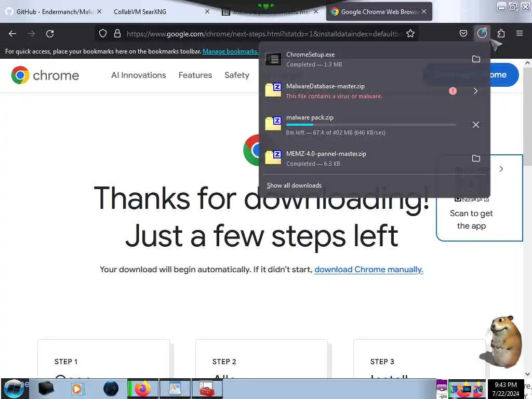Viewport: 532px width, 399px height.
Task: Click the red warning icon on MalwareDatabase-master.zip
Action: [x=453, y=91]
